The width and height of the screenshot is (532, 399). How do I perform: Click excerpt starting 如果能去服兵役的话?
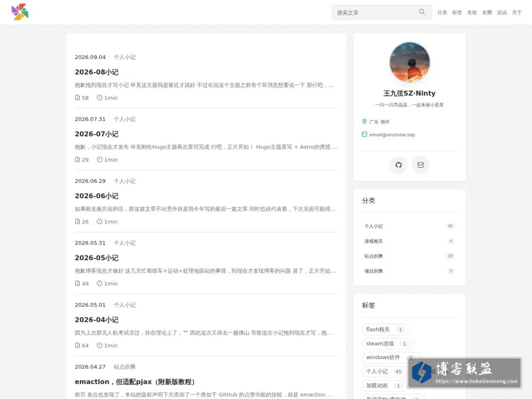tap(205, 209)
